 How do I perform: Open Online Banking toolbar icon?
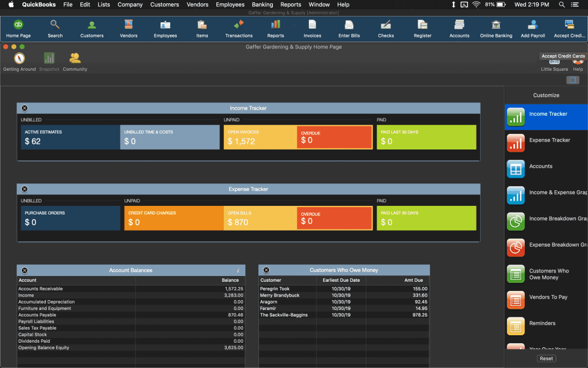[x=496, y=29]
